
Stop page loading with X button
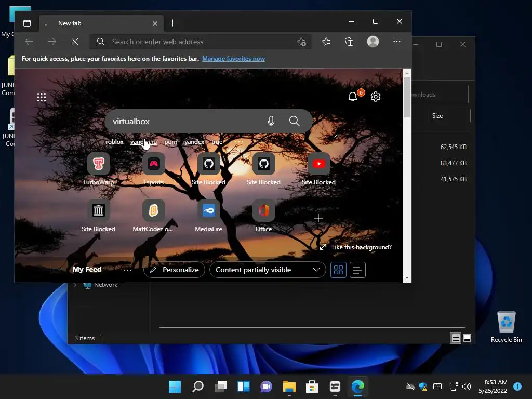(75, 42)
